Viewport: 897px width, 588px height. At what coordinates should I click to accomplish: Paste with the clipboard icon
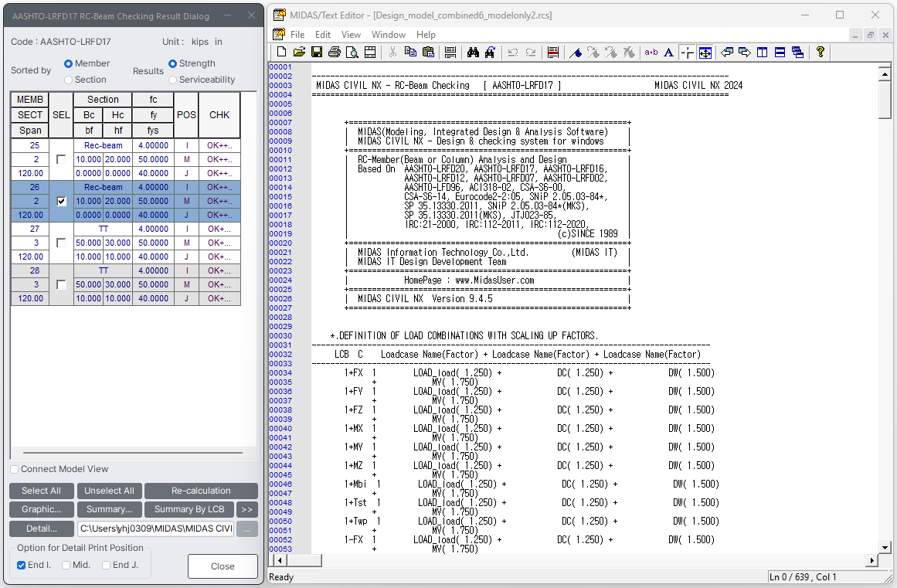[x=428, y=52]
